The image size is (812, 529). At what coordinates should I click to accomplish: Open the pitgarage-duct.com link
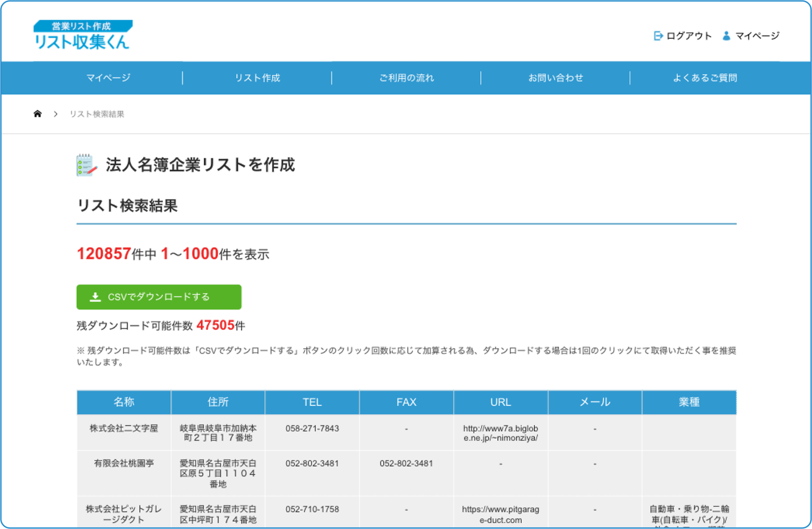point(500,514)
